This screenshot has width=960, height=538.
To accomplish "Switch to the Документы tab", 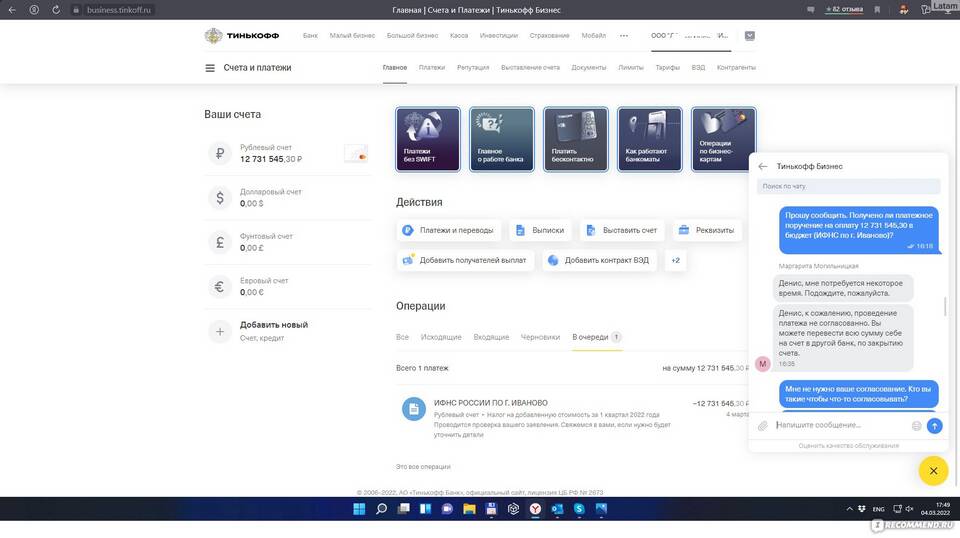I will pos(589,68).
